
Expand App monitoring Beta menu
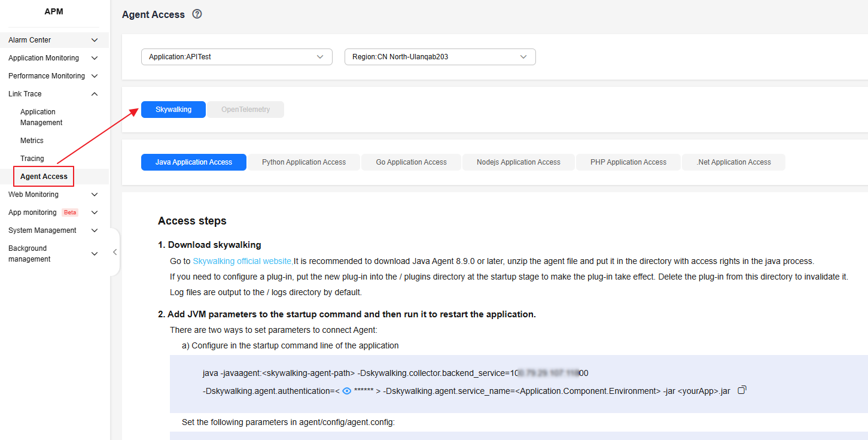pyautogui.click(x=55, y=213)
